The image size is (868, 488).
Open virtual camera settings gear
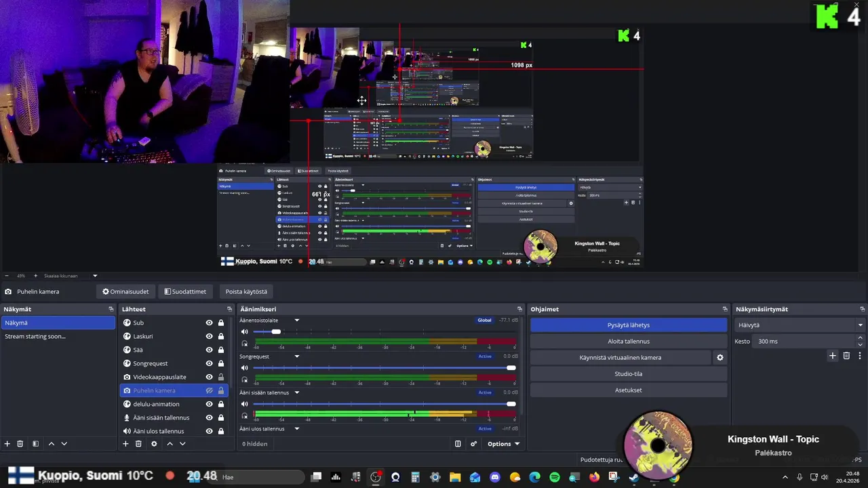click(720, 357)
